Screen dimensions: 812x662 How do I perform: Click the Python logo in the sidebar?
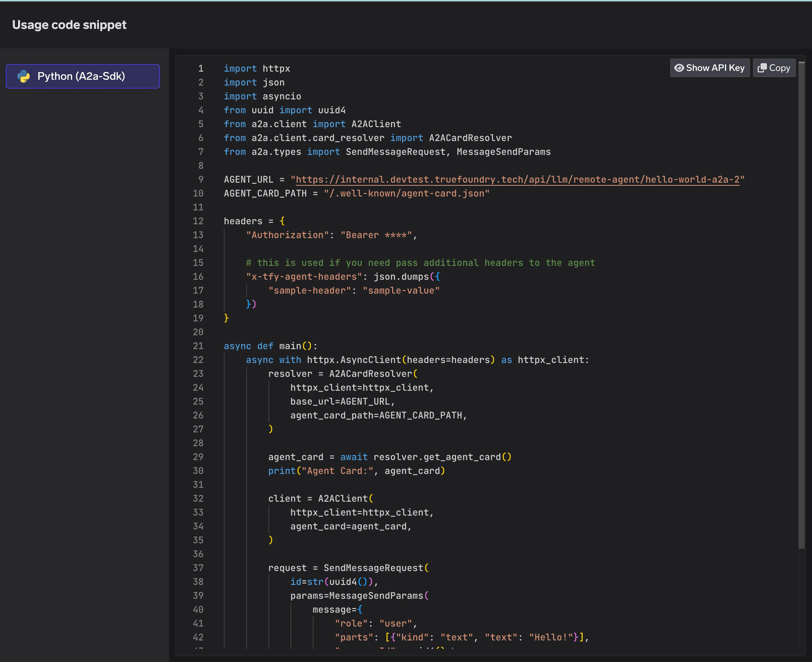coord(24,76)
